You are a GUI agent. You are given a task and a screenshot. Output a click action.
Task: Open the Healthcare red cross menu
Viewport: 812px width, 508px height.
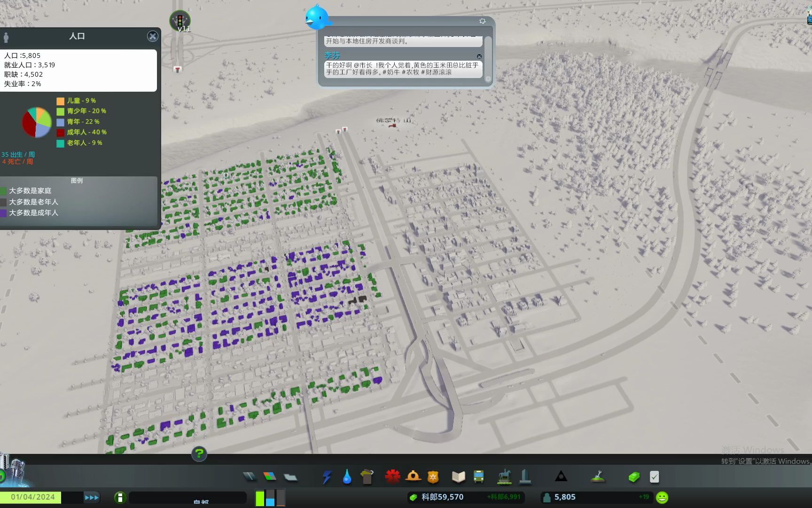pyautogui.click(x=392, y=477)
